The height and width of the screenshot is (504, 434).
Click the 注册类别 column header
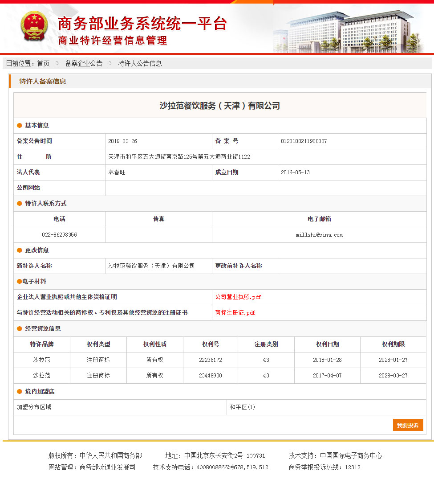266,344
